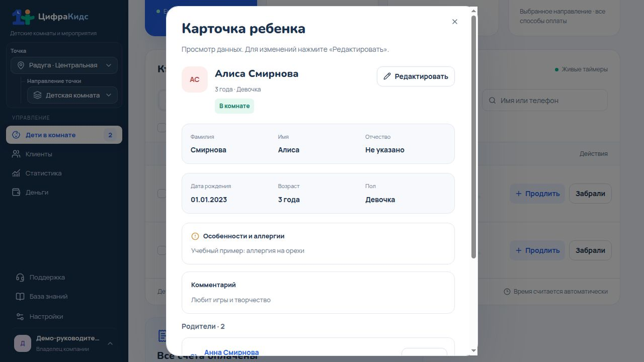Go to Клиенты section
The image size is (644, 362).
[64, 154]
